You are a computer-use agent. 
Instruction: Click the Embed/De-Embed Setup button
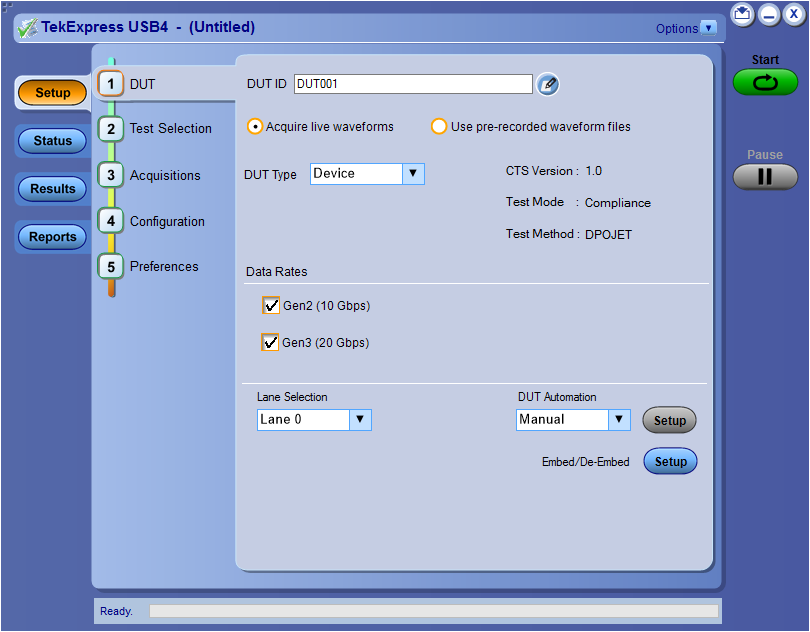click(670, 462)
